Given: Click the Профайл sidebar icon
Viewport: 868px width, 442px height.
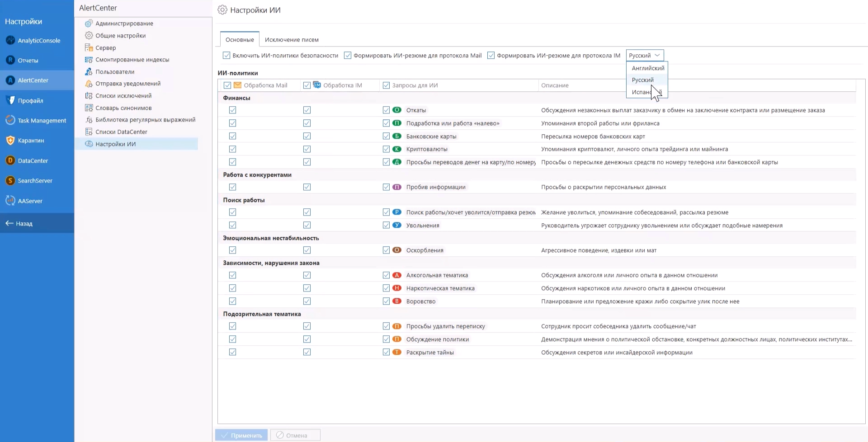Looking at the screenshot, I should pos(10,100).
